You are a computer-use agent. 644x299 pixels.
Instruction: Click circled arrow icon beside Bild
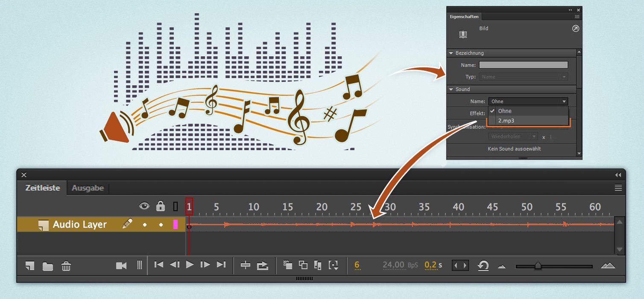(575, 29)
